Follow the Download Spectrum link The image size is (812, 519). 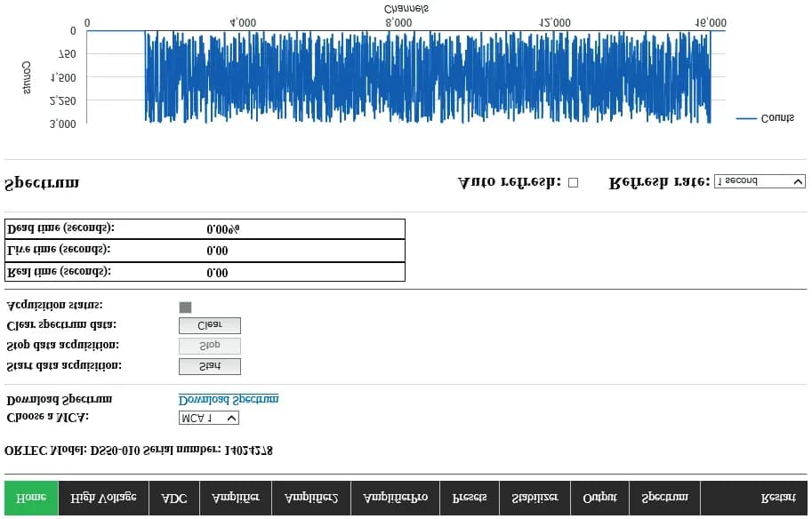coord(229,399)
